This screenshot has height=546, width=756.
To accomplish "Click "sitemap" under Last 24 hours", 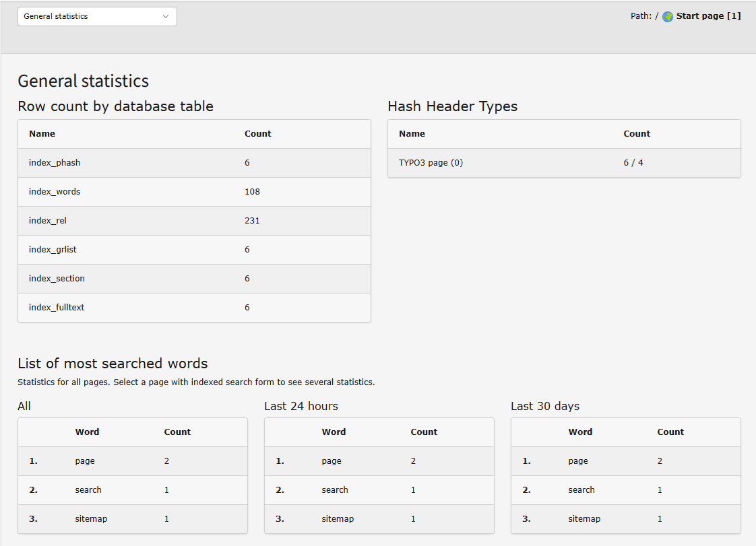I will tap(336, 518).
